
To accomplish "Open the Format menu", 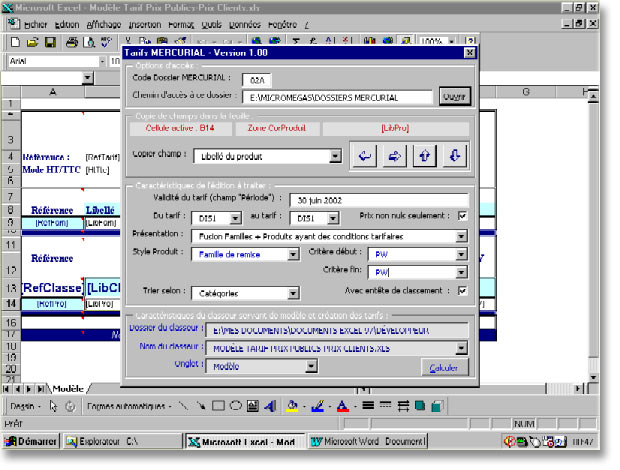I will pos(181,25).
